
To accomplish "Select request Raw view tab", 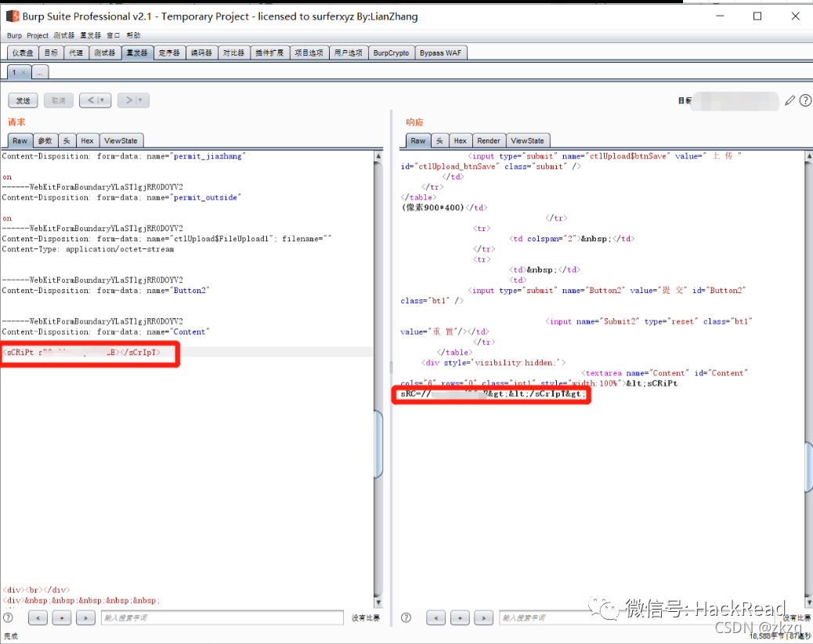I will [20, 140].
